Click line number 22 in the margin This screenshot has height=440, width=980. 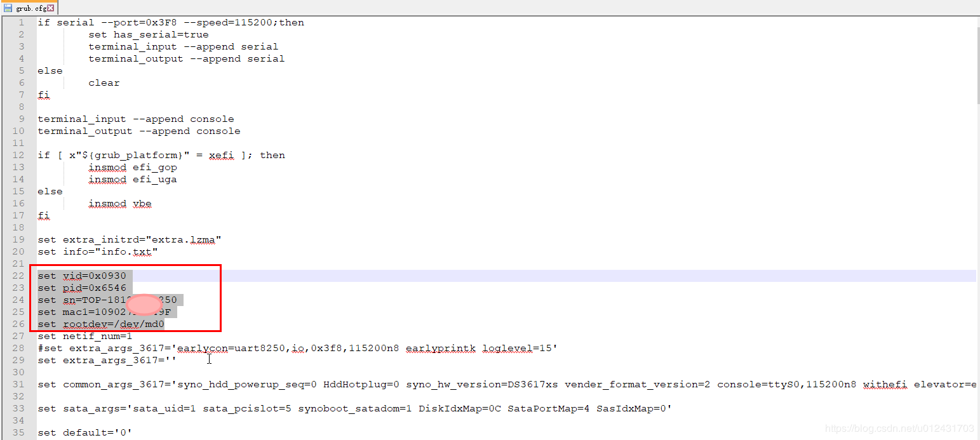pos(18,276)
